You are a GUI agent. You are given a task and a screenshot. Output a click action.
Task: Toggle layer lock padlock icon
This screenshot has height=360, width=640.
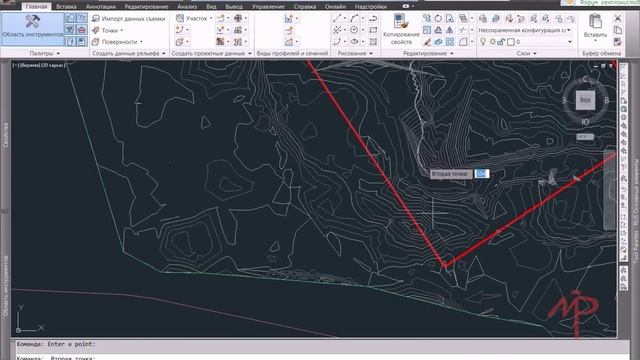click(x=501, y=42)
